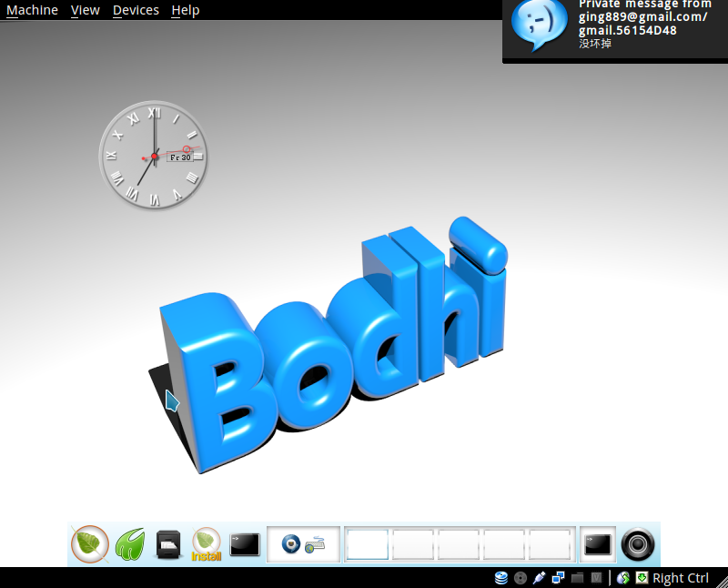Open the Help menu

(186, 10)
